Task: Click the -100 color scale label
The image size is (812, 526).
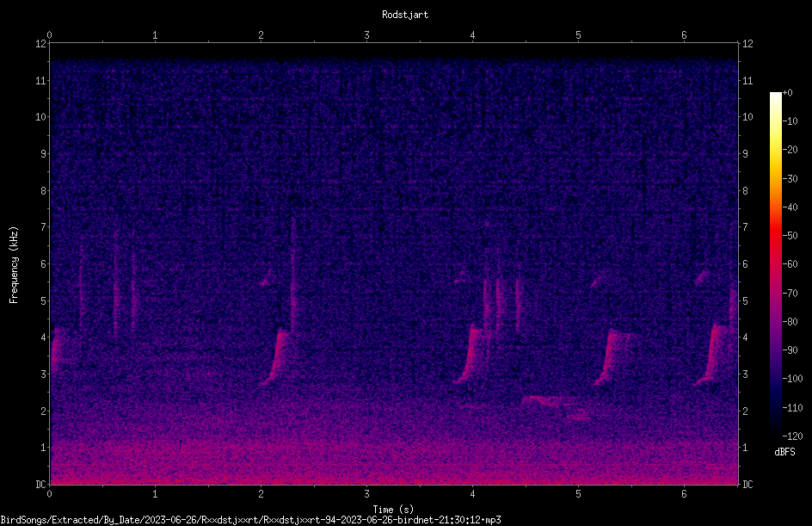Action: (x=792, y=379)
